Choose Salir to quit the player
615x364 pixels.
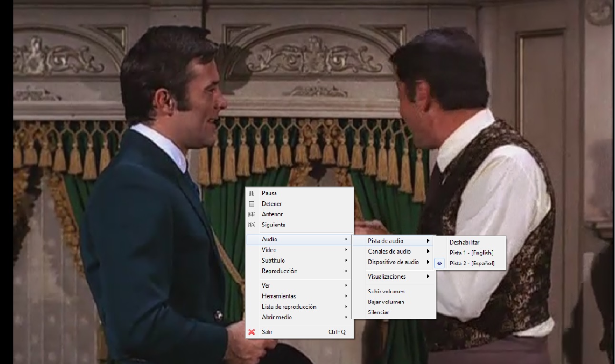(299, 332)
